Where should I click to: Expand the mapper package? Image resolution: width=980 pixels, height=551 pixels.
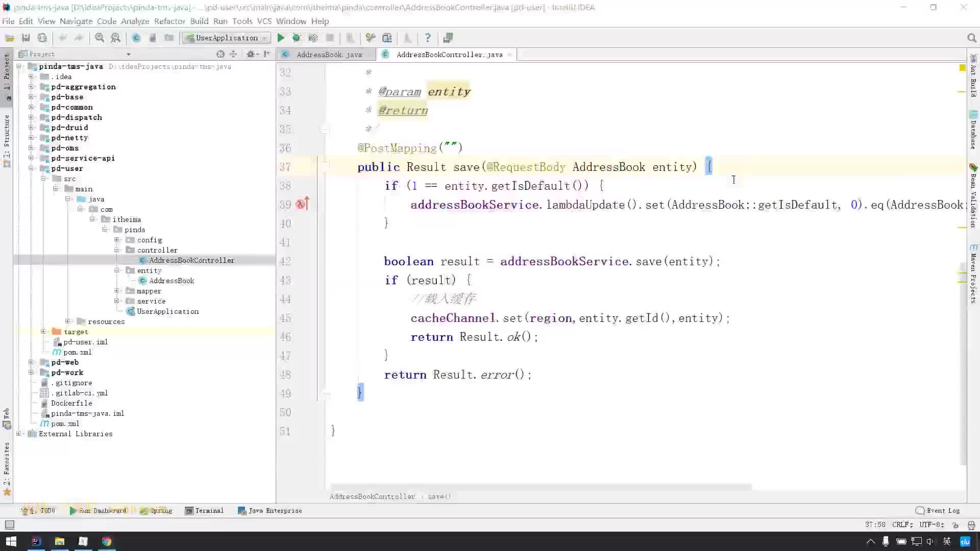point(117,291)
